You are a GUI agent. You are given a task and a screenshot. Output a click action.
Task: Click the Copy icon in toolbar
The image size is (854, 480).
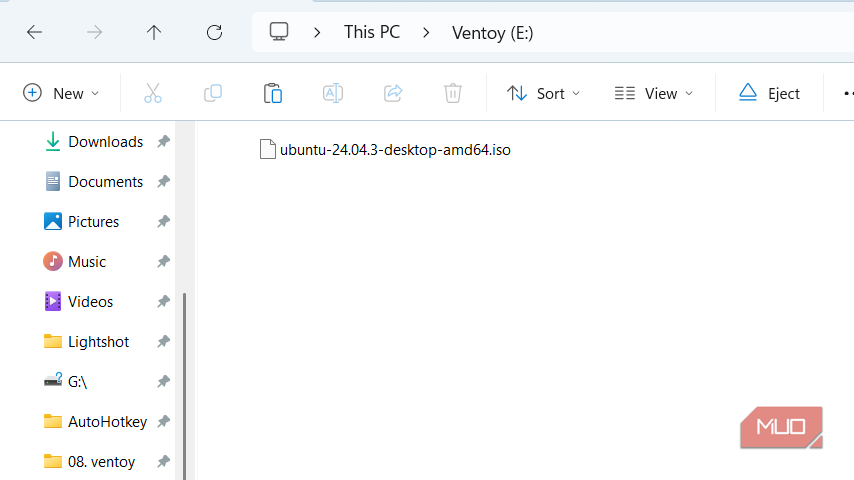pyautogui.click(x=212, y=93)
